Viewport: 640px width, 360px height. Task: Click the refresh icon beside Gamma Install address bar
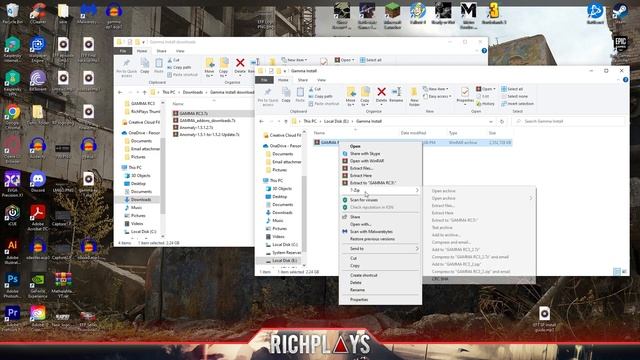[502, 121]
